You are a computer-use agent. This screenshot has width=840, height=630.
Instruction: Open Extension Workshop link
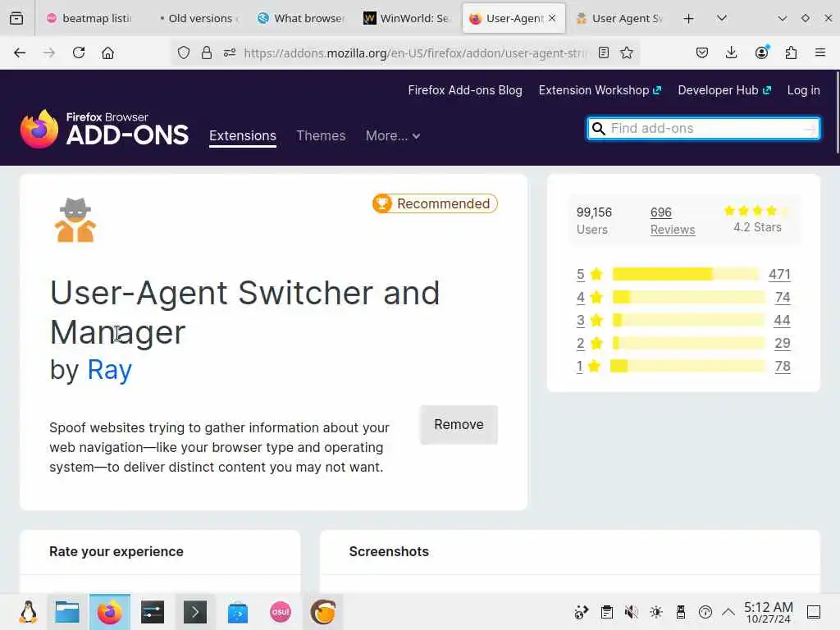coord(600,90)
